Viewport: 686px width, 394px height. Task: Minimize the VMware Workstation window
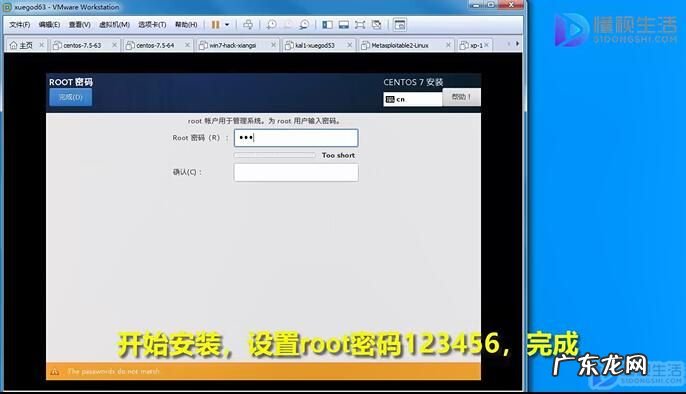coord(476,5)
